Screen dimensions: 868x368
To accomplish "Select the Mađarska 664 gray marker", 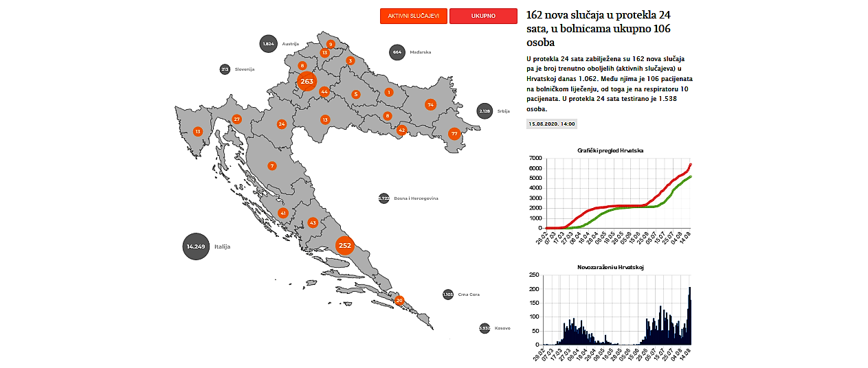I will click(x=397, y=52).
